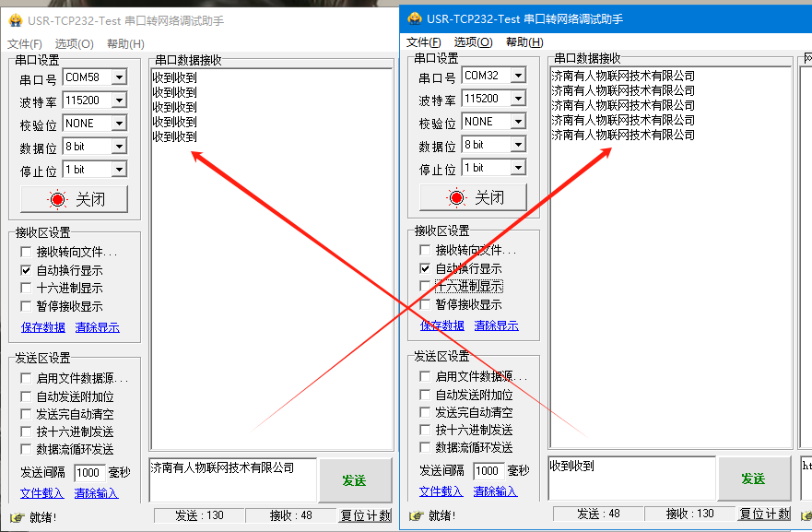Click the red port indicator in the COM32 window

457,197
